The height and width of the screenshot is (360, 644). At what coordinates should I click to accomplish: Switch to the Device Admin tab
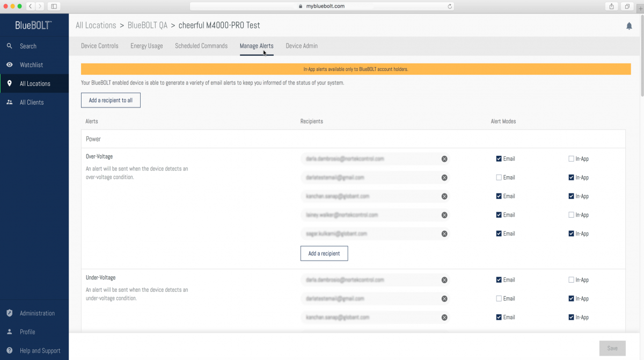pyautogui.click(x=302, y=46)
